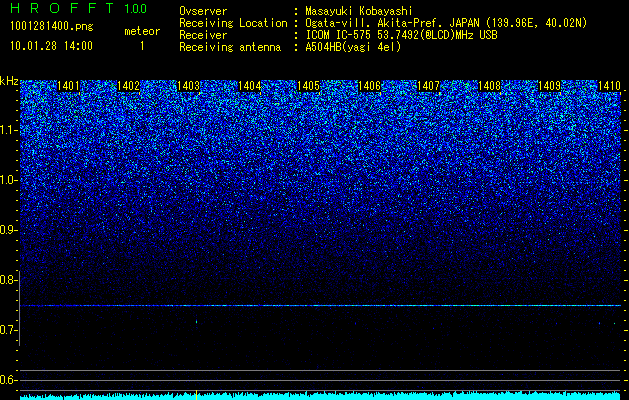Viewport: 629px width, 400px height.
Task: Click the 1405 time marker
Action: coord(308,86)
